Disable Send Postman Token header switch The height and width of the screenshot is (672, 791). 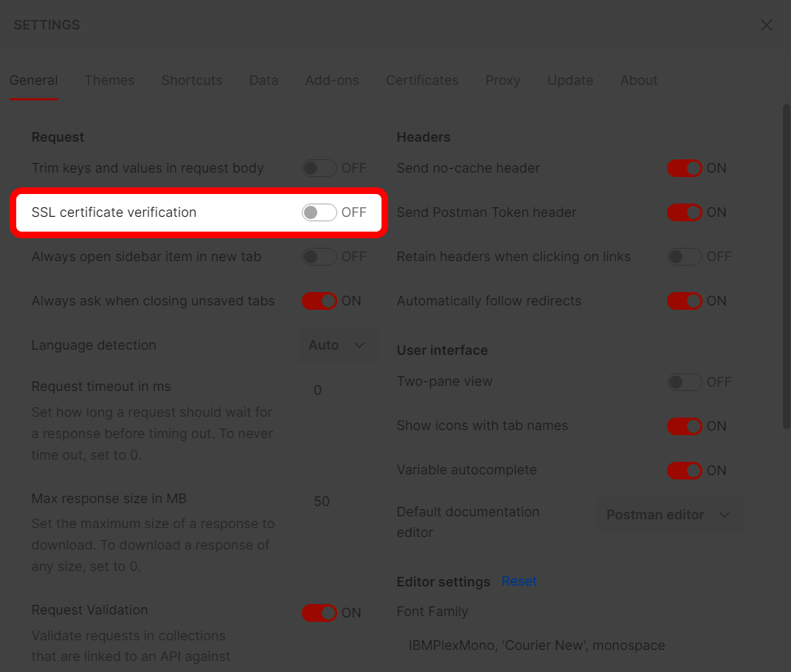click(684, 212)
